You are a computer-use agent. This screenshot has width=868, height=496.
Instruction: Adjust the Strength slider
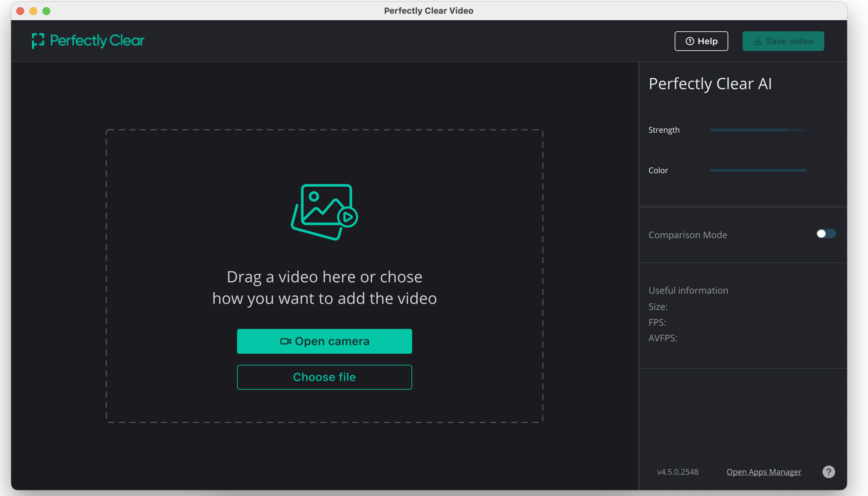(758, 130)
